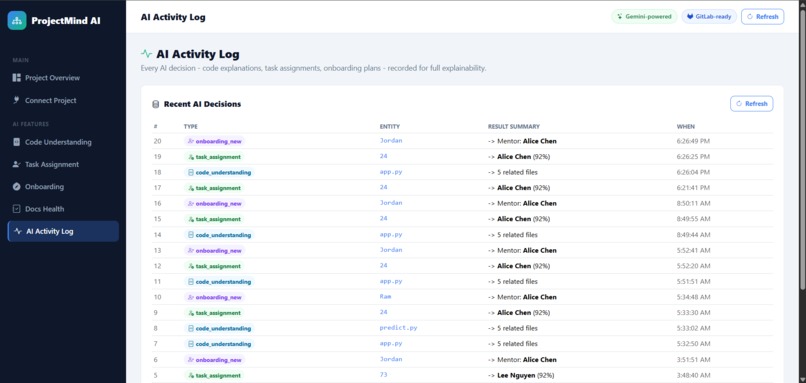Click Alice Chen (92%) in row 12
Image resolution: width=806 pixels, height=383 pixels.
tap(519, 266)
